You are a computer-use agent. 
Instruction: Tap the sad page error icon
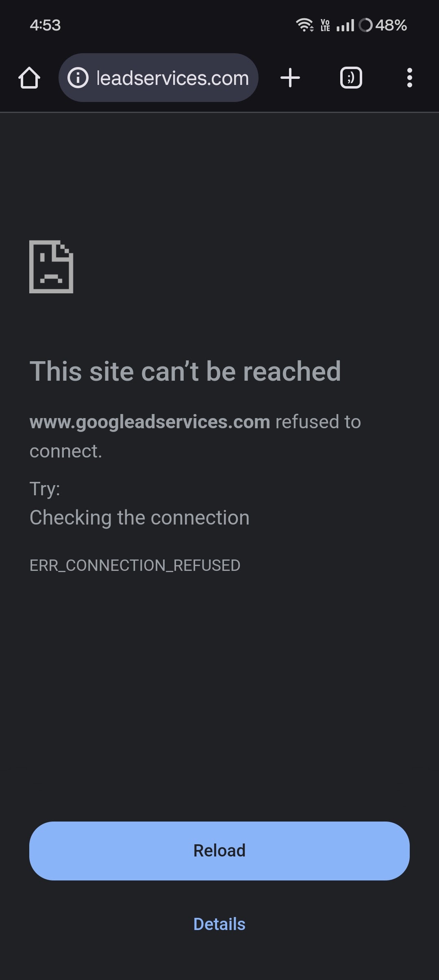click(51, 267)
